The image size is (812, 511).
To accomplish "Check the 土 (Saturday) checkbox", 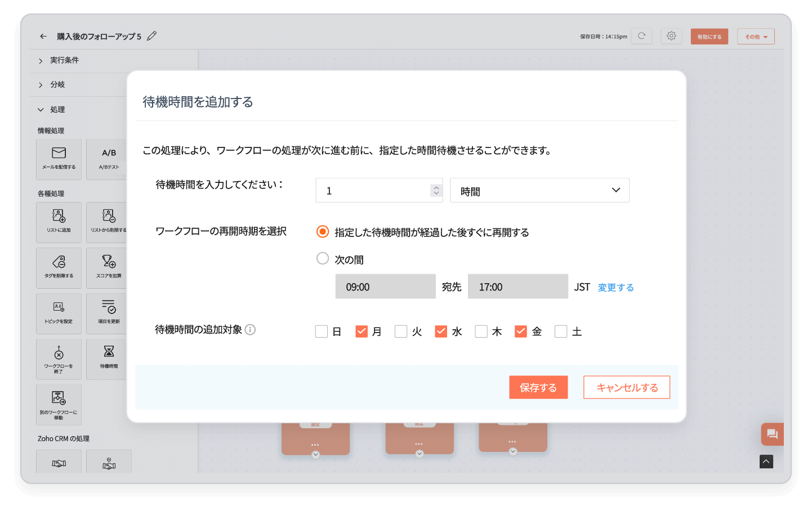I will click(x=561, y=331).
